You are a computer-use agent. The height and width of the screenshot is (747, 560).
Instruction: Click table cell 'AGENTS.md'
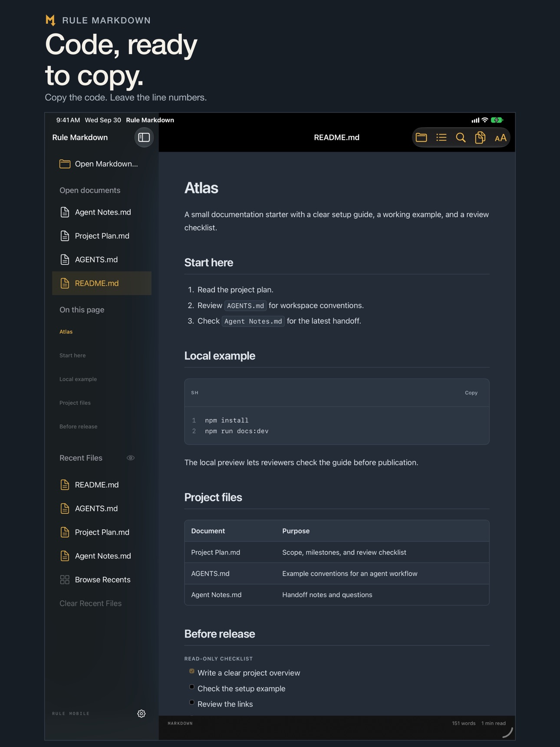coord(210,574)
